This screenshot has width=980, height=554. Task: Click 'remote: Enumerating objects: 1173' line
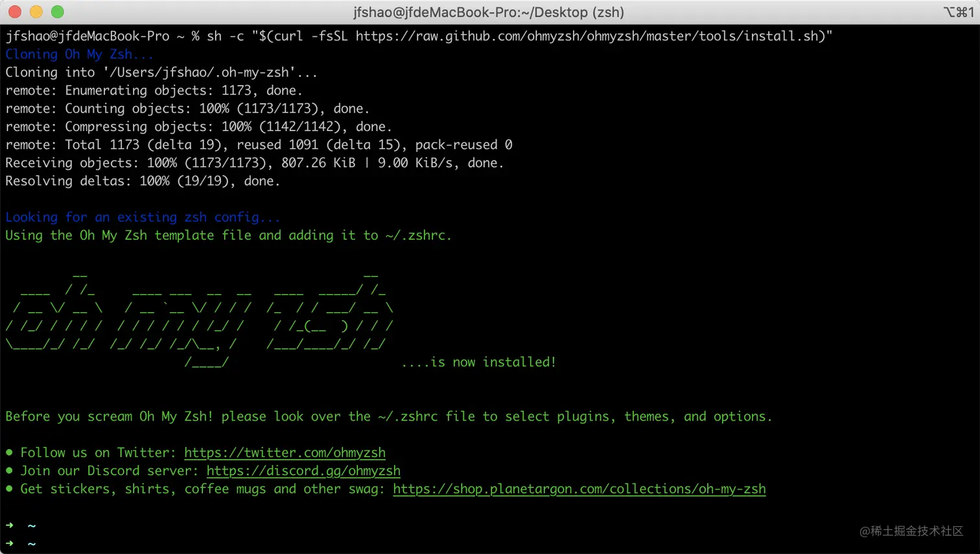[x=154, y=91]
